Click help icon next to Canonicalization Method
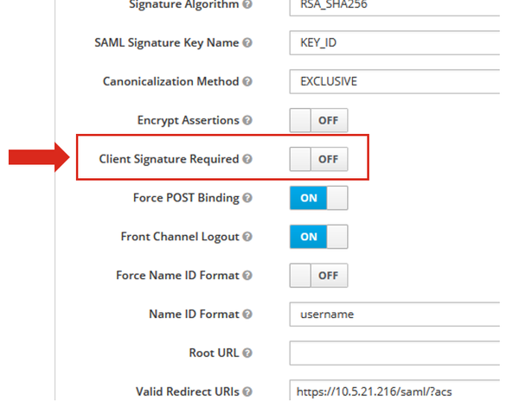Image resolution: width=532 pixels, height=401 pixels. pyautogui.click(x=247, y=81)
